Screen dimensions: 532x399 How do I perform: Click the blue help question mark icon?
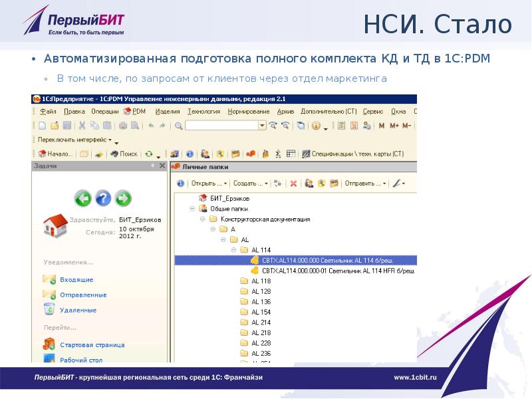tap(103, 198)
